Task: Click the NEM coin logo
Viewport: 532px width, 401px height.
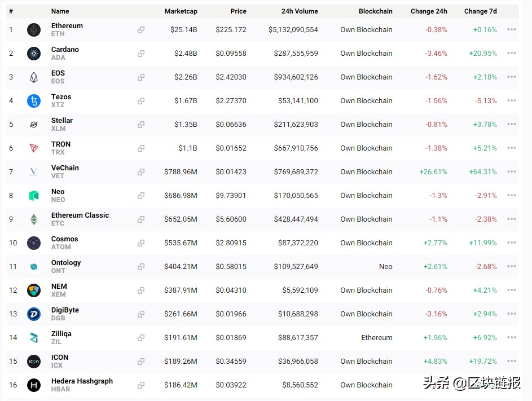Action: pos(34,290)
